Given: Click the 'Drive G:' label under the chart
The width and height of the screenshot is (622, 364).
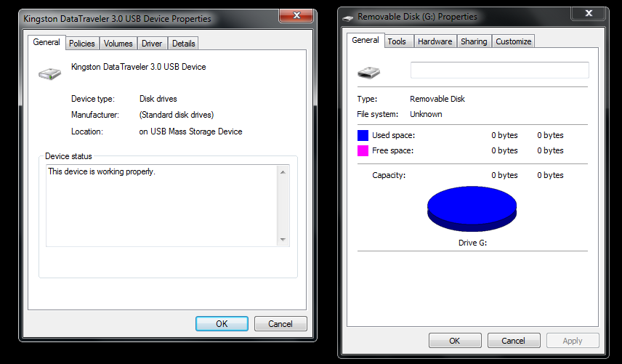Looking at the screenshot, I should tap(472, 243).
